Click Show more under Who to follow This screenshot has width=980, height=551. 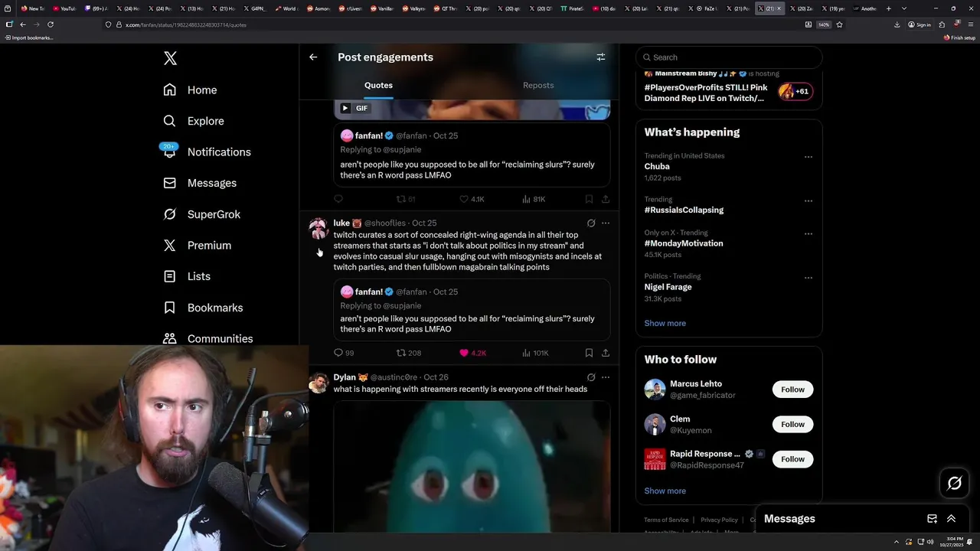pos(665,491)
